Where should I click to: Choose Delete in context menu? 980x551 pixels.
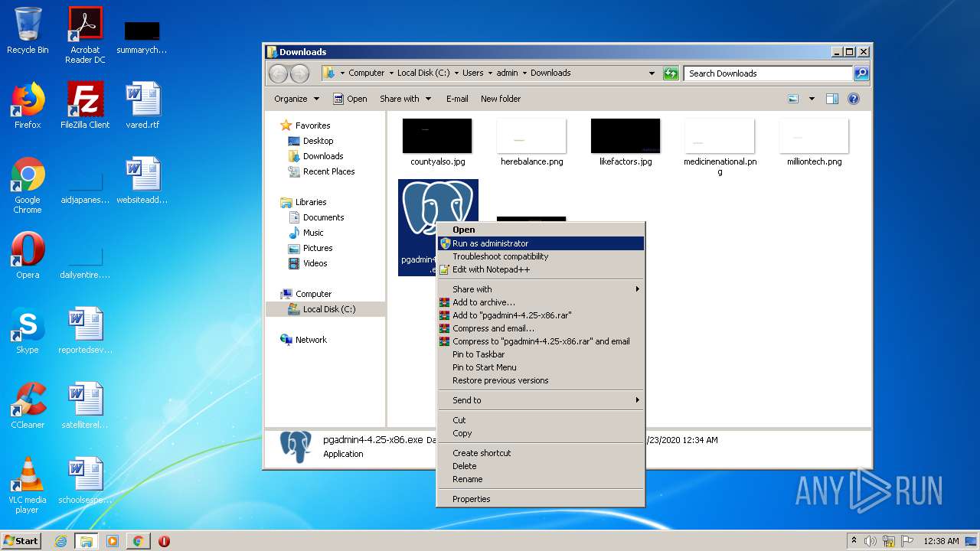(541, 466)
